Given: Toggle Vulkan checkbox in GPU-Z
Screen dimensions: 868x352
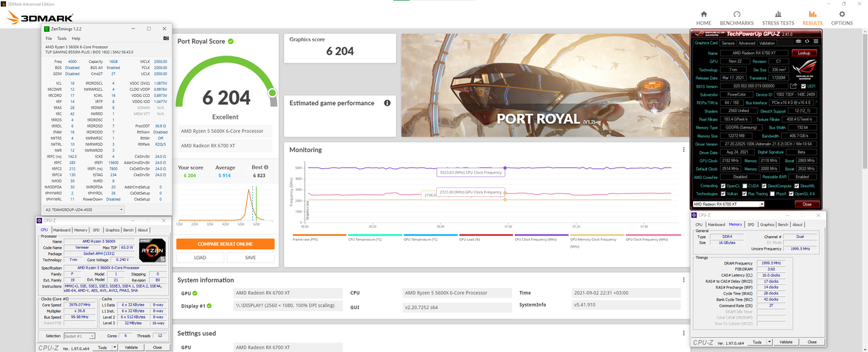Looking at the screenshot, I should coord(724,193).
